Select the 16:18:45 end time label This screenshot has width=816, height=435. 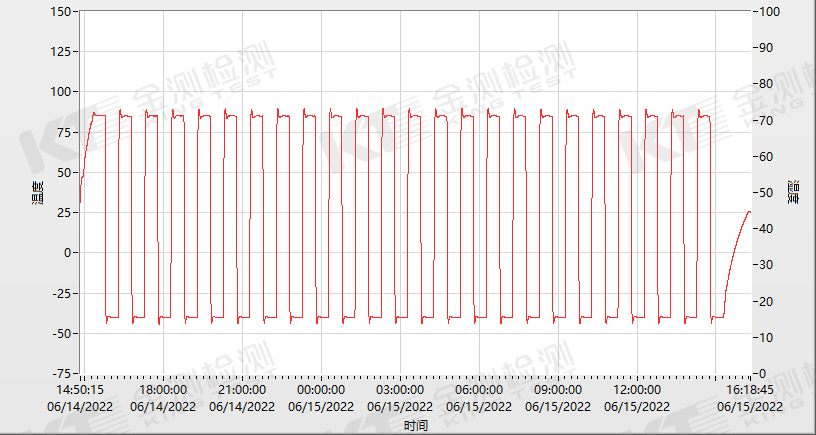[749, 390]
